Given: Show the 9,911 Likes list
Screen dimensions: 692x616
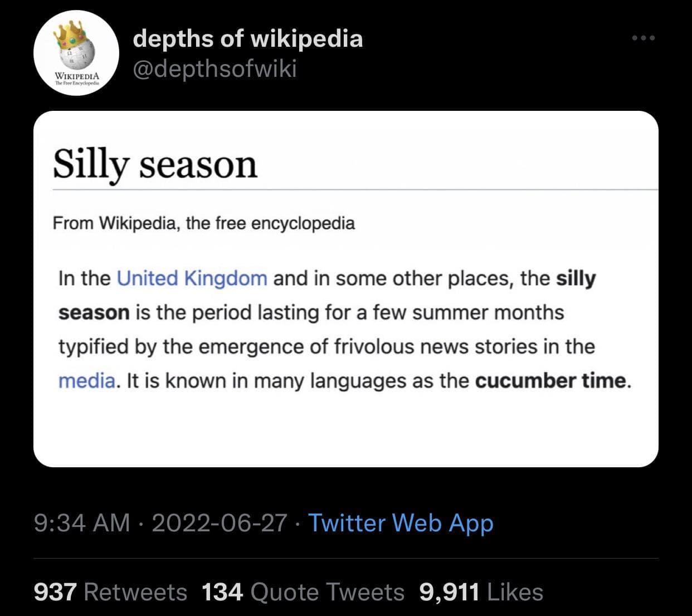Looking at the screenshot, I should tap(481, 592).
